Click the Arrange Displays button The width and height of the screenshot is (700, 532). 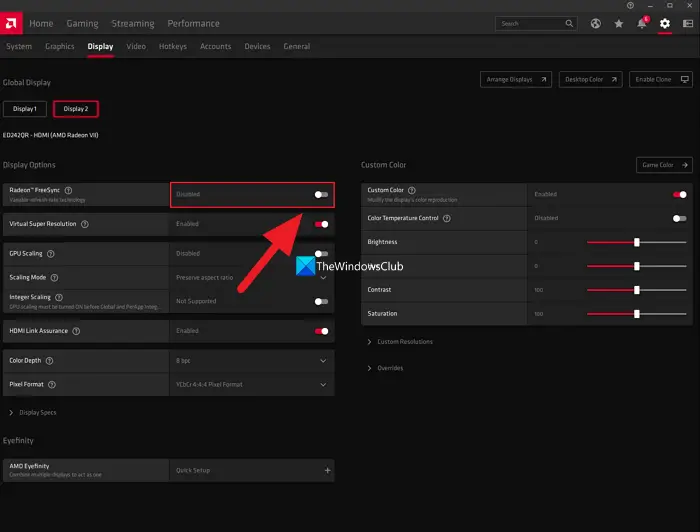(x=515, y=79)
